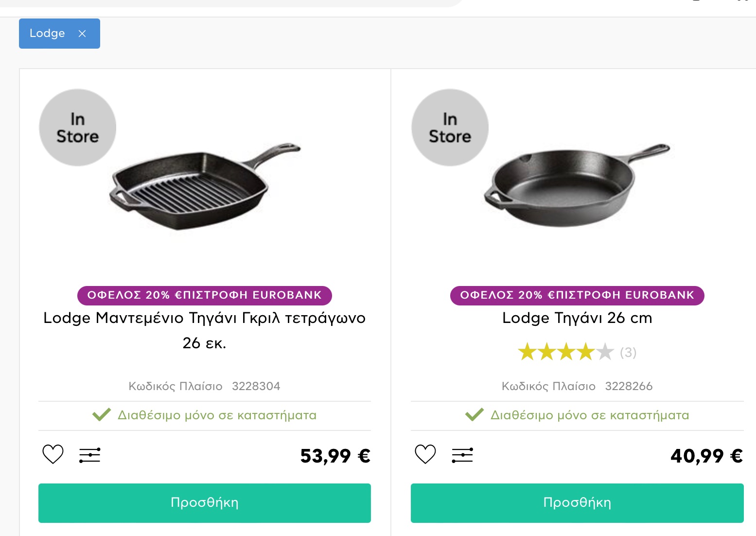Add Lodge Τηγάνι 26 cm to wishlist
Screen dimensions: 756x536
pyautogui.click(x=425, y=455)
